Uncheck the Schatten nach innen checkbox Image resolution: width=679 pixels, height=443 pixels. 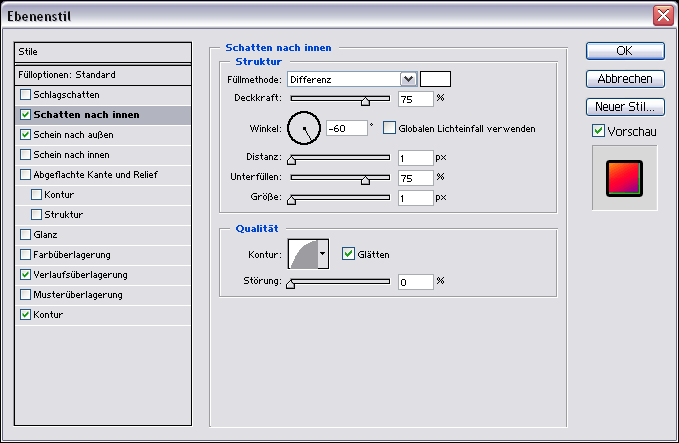coord(26,114)
